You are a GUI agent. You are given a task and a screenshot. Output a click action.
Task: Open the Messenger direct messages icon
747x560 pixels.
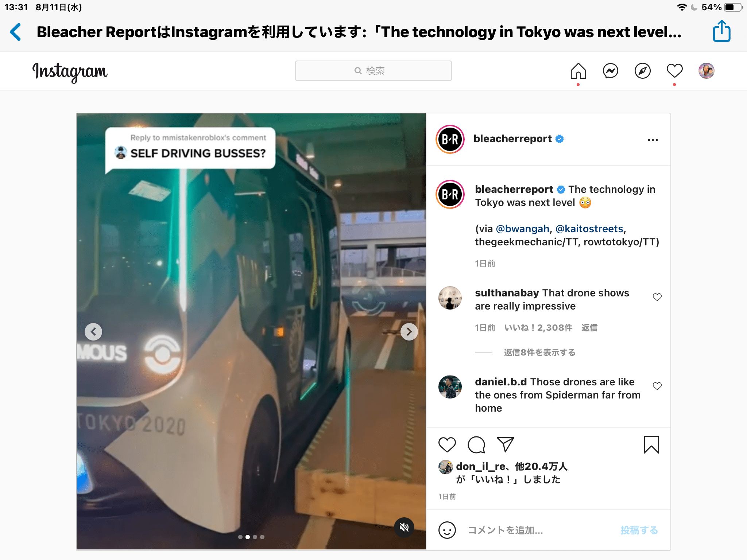click(610, 71)
